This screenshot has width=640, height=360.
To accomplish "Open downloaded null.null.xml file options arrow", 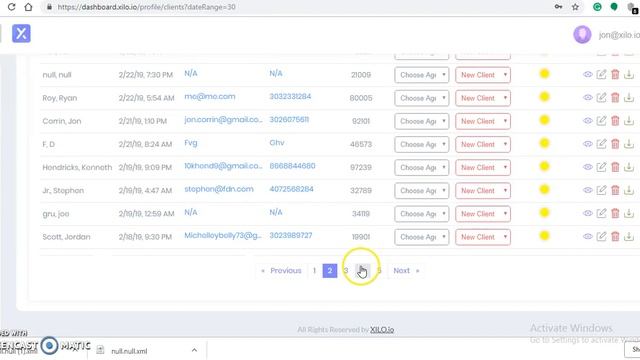I will [x=194, y=350].
